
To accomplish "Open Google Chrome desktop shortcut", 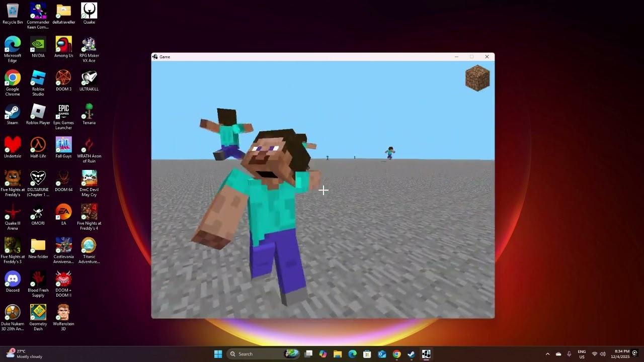I will pyautogui.click(x=13, y=83).
